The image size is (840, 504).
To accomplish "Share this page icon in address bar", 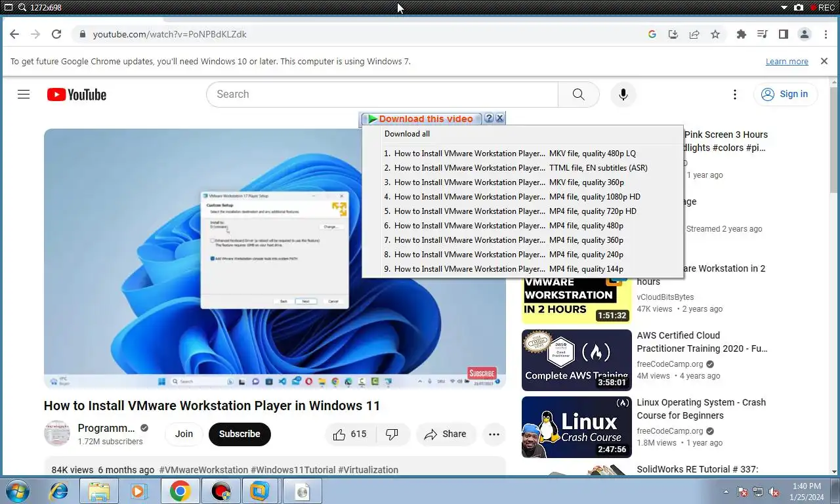I will click(x=694, y=34).
